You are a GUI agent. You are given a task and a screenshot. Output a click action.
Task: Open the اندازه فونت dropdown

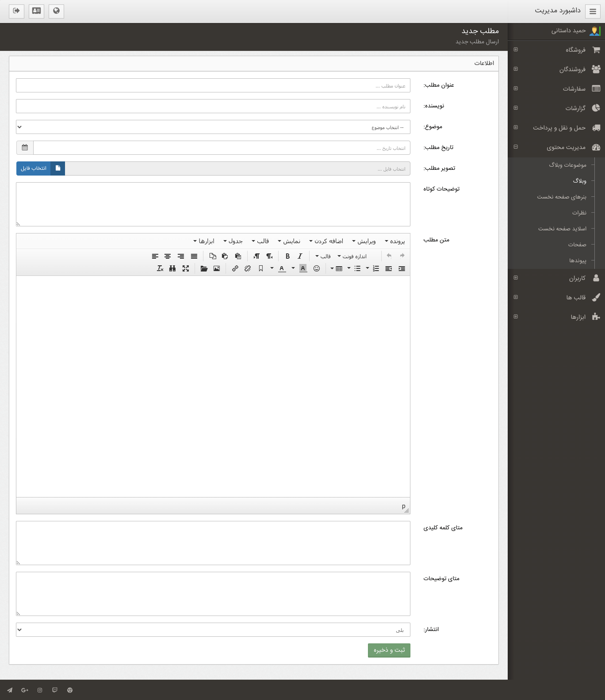click(352, 256)
